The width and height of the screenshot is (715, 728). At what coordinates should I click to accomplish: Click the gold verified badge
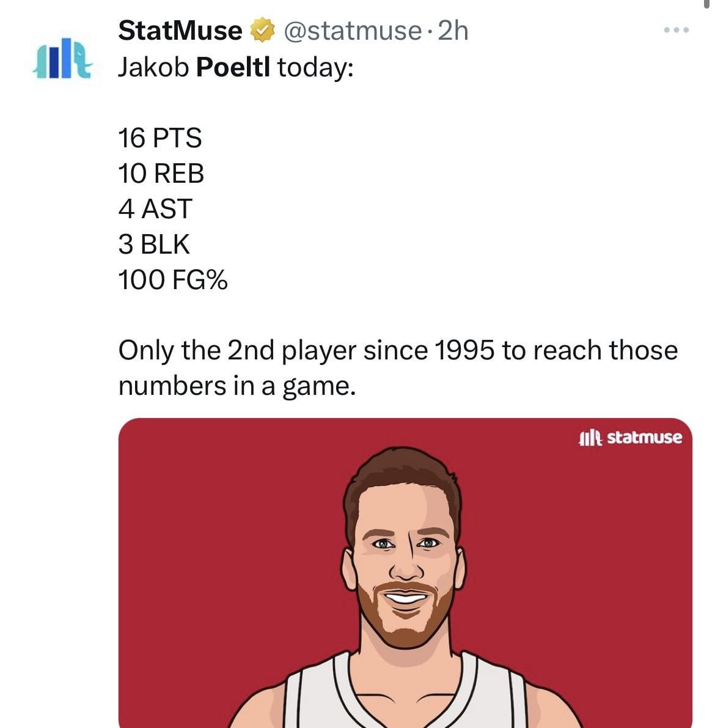pyautogui.click(x=262, y=31)
